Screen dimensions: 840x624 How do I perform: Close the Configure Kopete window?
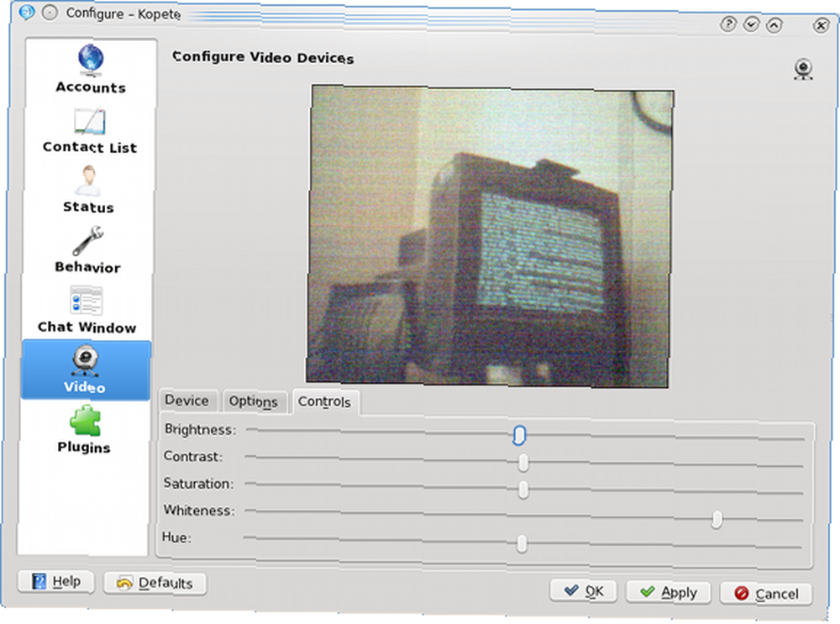821,25
